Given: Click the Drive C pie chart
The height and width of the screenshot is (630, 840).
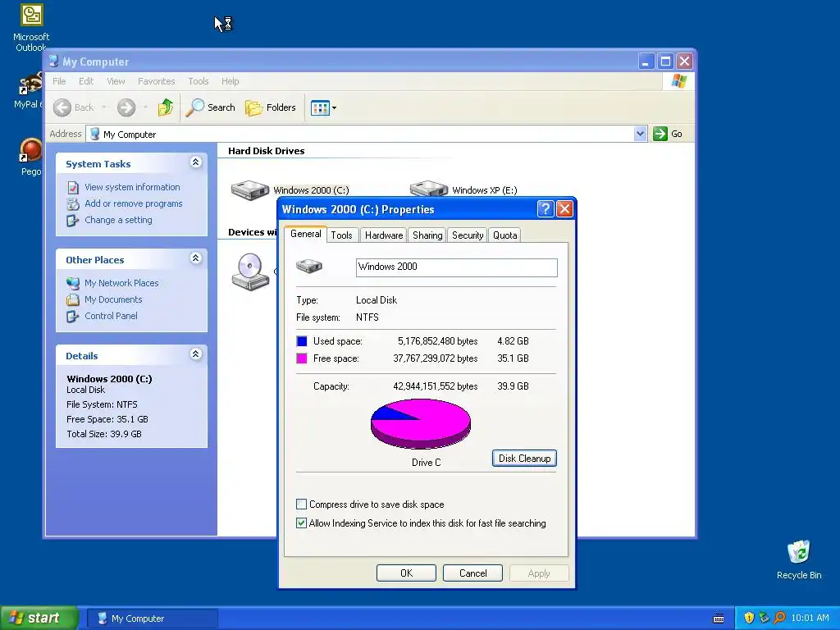Looking at the screenshot, I should point(421,424).
